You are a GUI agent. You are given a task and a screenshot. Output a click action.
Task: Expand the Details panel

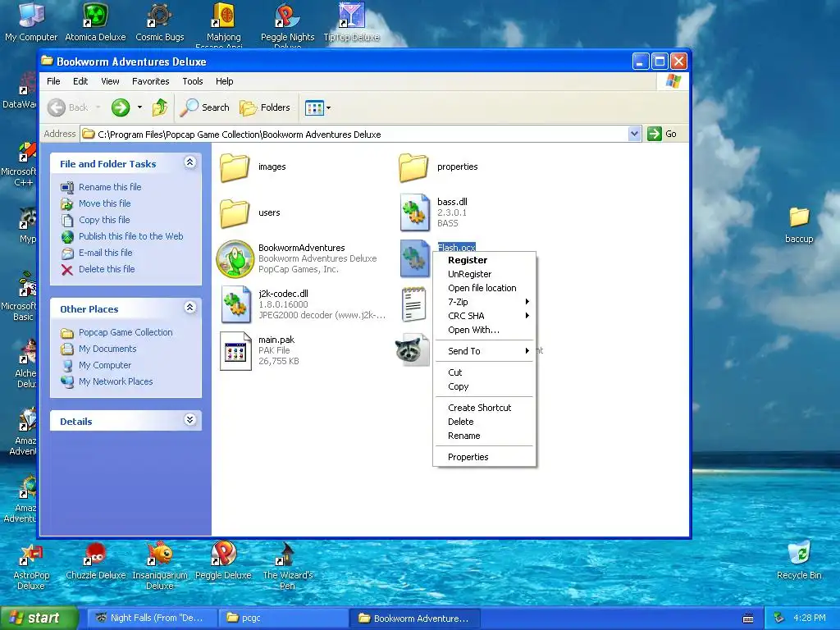(189, 419)
